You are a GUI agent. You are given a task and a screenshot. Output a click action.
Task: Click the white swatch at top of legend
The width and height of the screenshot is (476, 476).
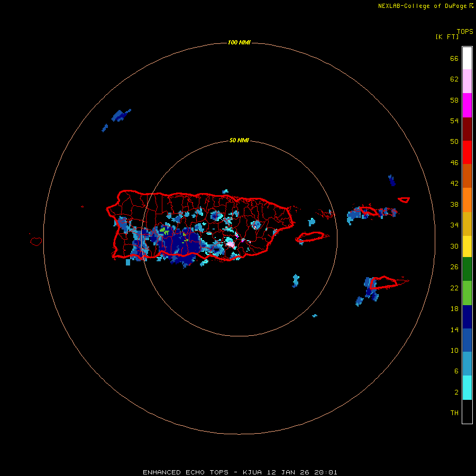[467, 58]
